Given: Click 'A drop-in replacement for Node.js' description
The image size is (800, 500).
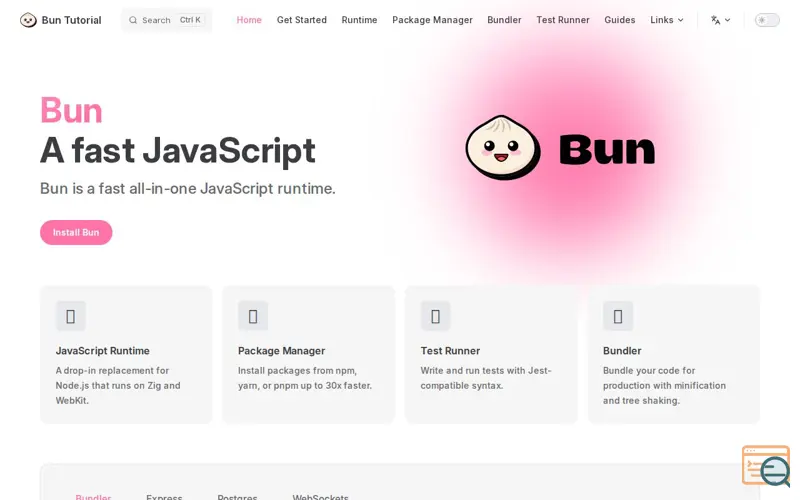Looking at the screenshot, I should (x=118, y=385).
